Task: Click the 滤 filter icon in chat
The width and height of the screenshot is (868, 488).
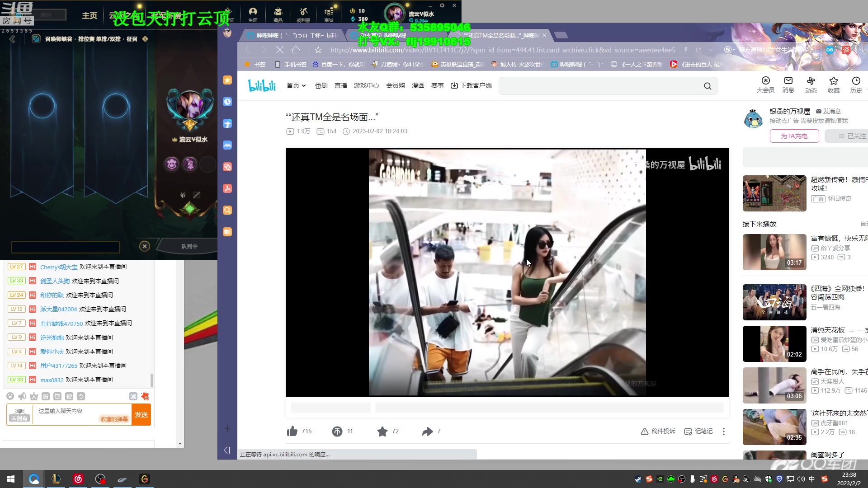Action: point(133,396)
